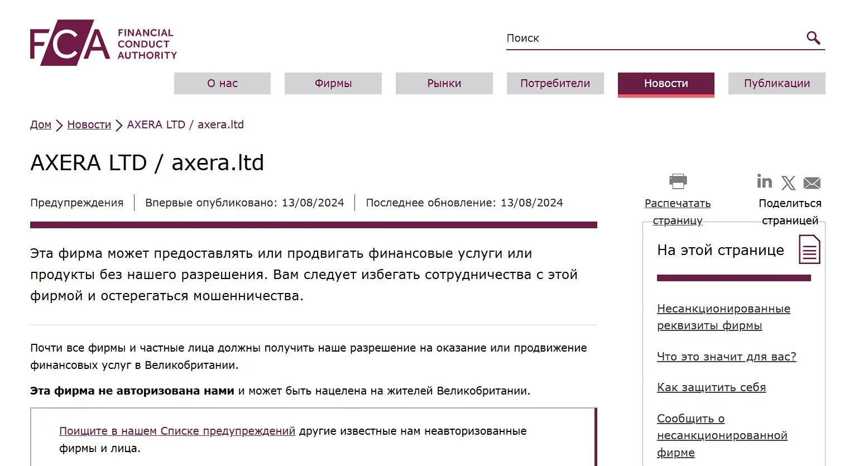Select the active 'Новости' tab

point(665,83)
